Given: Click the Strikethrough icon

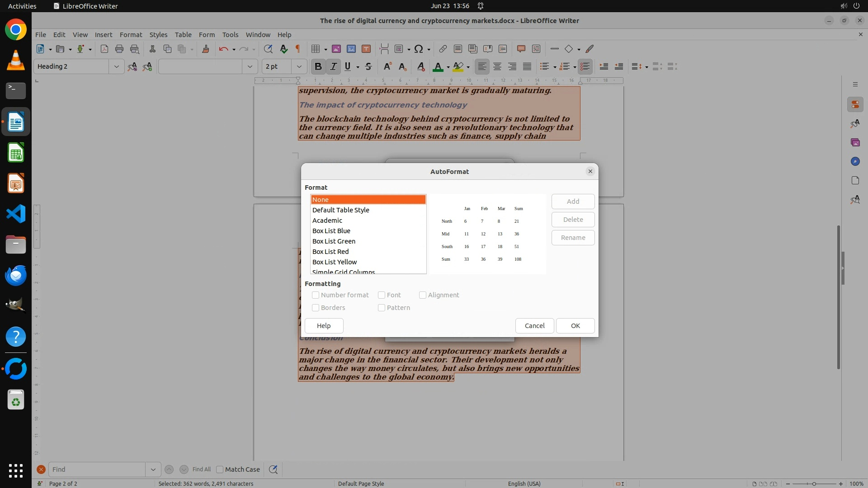Looking at the screenshot, I should [x=368, y=66].
